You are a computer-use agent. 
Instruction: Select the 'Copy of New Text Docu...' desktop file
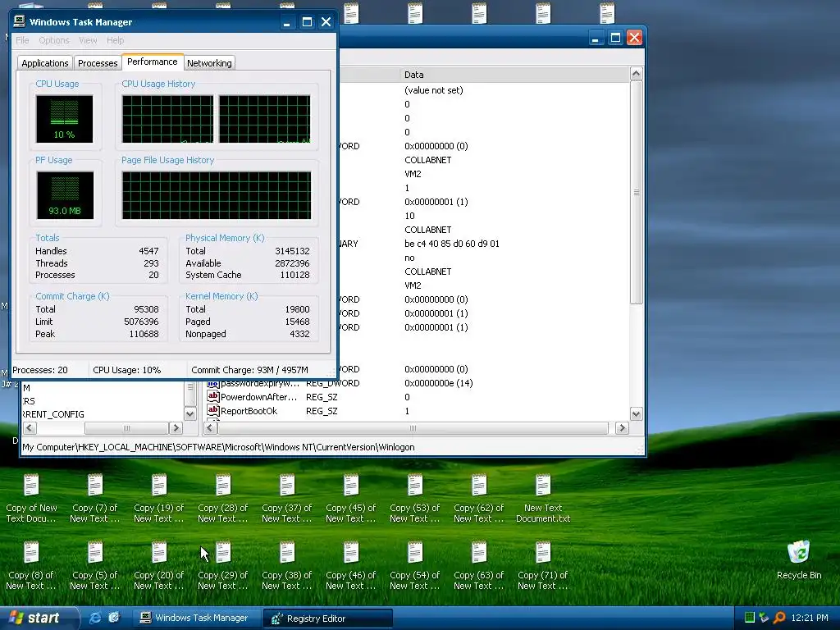[31, 499]
